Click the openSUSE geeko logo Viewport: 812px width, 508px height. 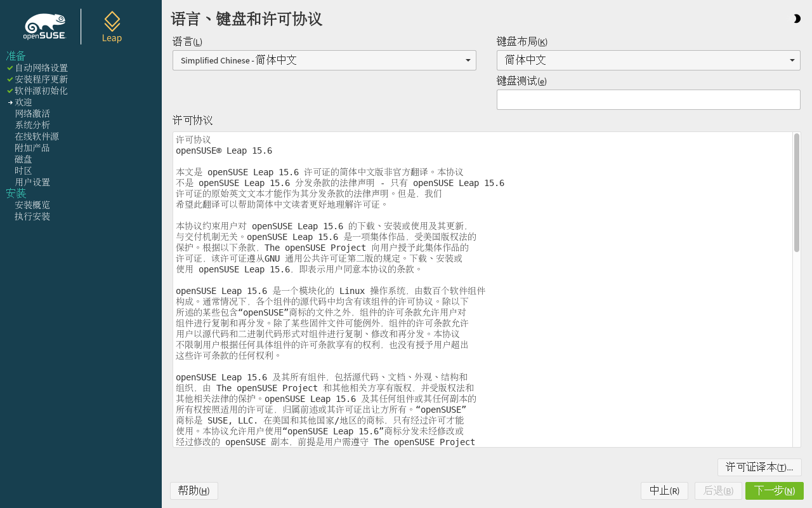44,24
